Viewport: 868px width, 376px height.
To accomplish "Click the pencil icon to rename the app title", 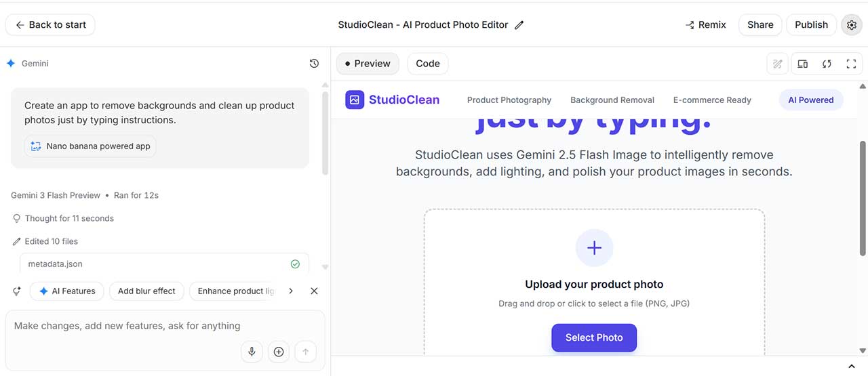I will (519, 25).
